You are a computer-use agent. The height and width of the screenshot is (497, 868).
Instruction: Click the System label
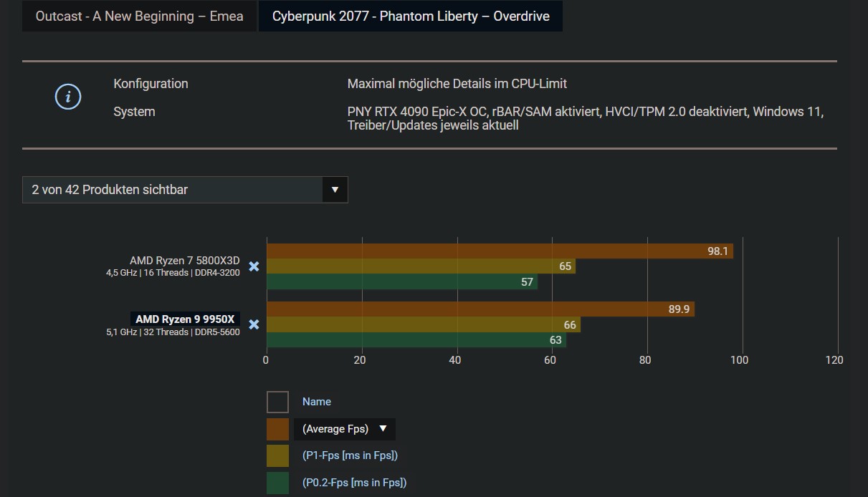pyautogui.click(x=134, y=112)
